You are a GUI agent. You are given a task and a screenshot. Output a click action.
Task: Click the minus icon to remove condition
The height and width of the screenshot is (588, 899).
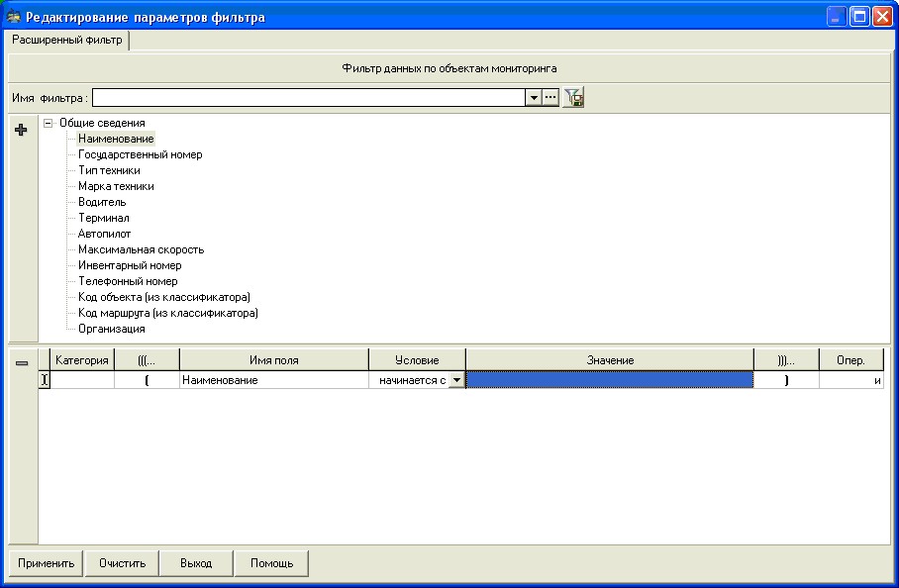[x=22, y=363]
